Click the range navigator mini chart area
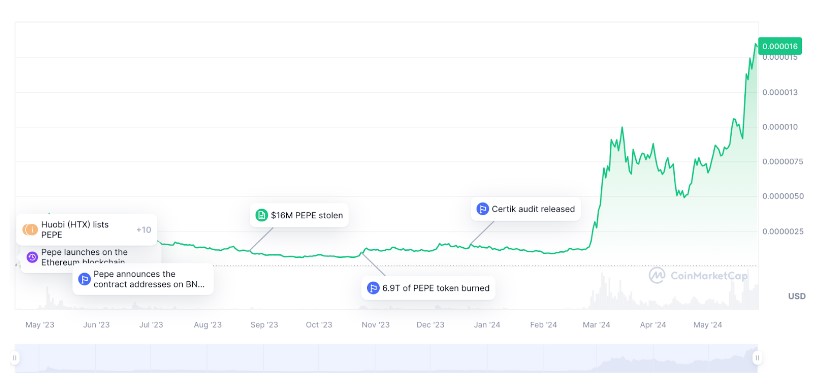This screenshot has height=384, width=823. (x=386, y=358)
